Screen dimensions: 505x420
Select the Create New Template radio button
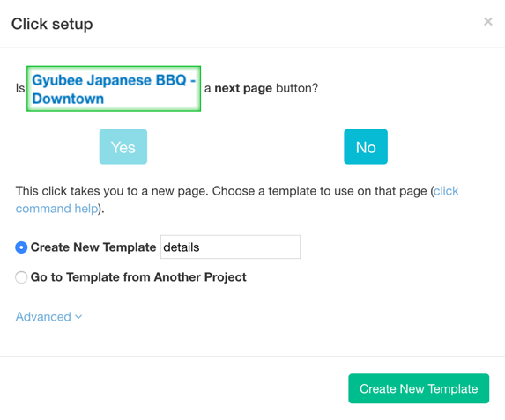(21, 247)
